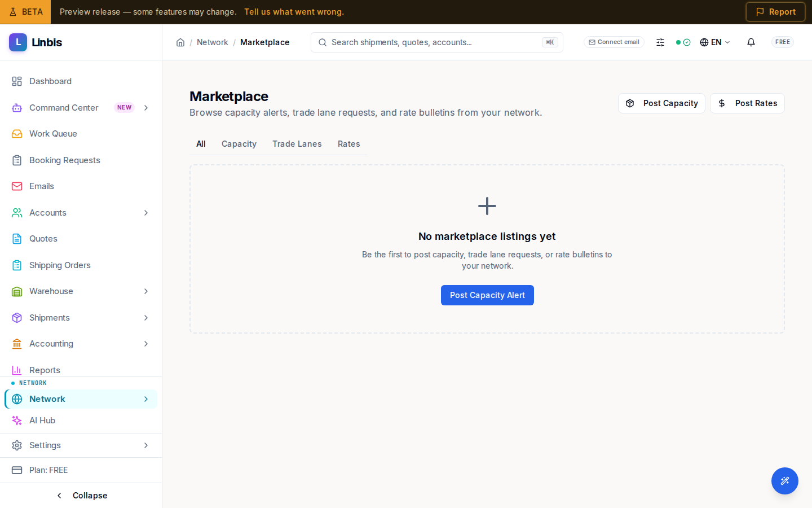Open the Dashboard sidebar icon

[17, 81]
